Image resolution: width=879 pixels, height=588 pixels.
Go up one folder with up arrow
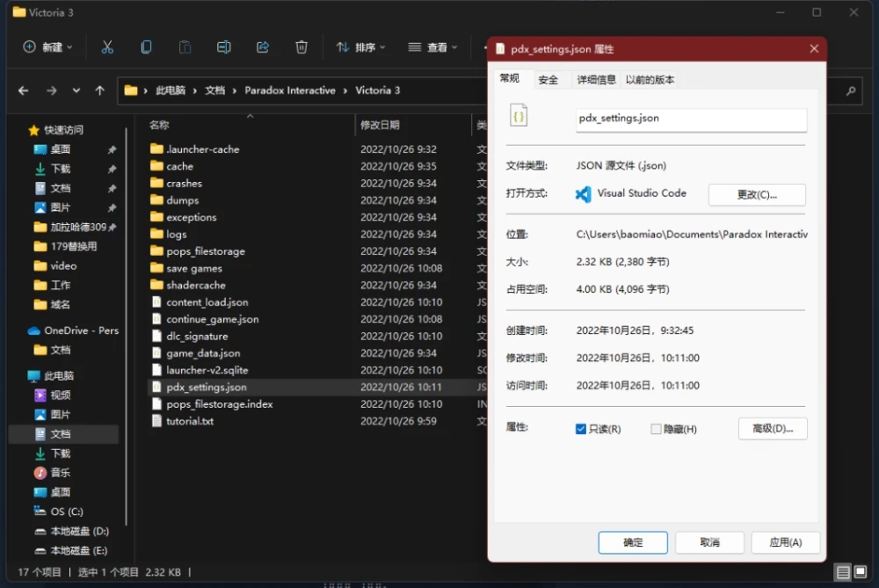click(x=99, y=91)
